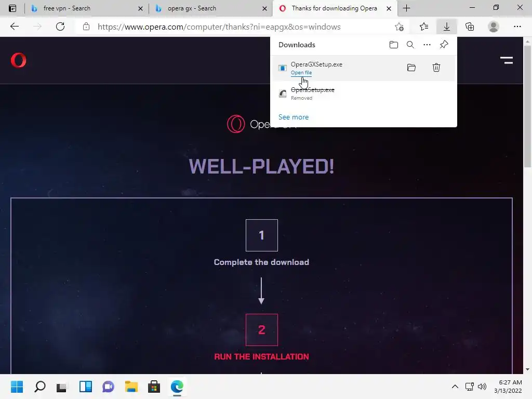This screenshot has width=532, height=399.
Task: Click the vertical page scrollbar thumb
Action: 527,106
